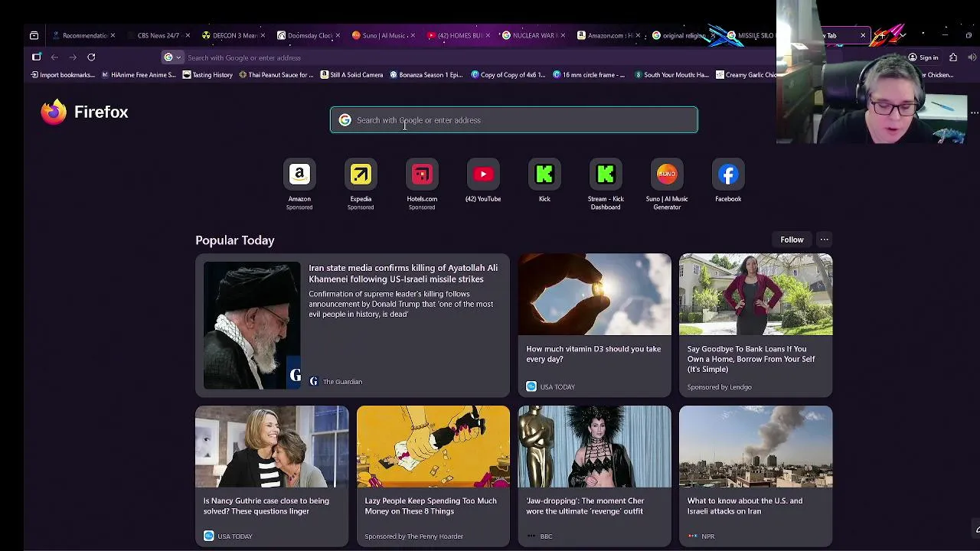The height and width of the screenshot is (551, 980).
Task: Close the Doomsday Clock tab
Action: coord(338,35)
